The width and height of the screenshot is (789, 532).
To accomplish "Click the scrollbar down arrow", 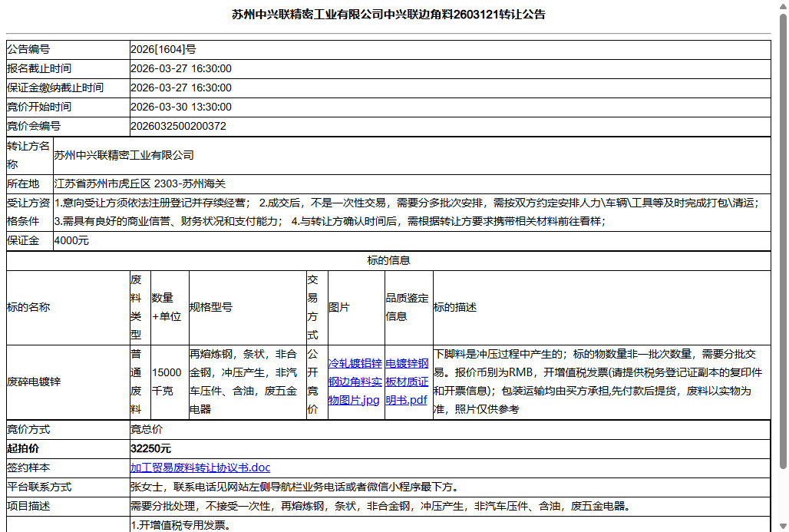I will click(782, 524).
